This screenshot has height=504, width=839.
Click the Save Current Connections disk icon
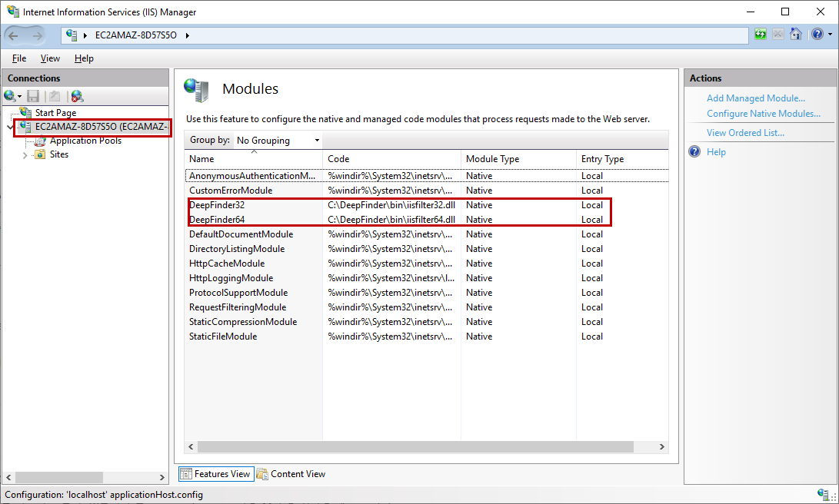[x=33, y=96]
